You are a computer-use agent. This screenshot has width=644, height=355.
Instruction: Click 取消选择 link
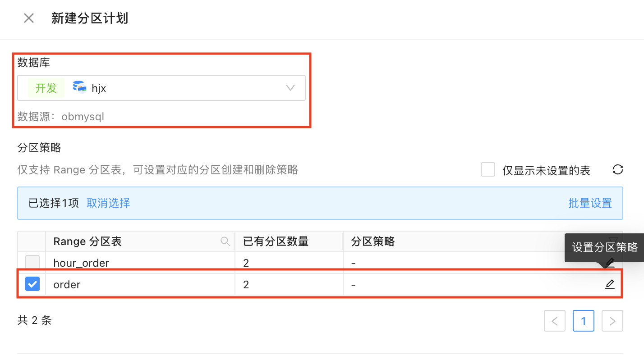coord(108,203)
